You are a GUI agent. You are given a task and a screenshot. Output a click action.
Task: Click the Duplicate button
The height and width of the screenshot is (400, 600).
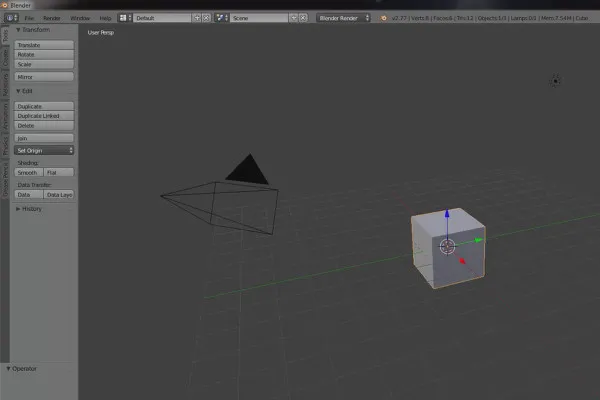pyautogui.click(x=44, y=106)
